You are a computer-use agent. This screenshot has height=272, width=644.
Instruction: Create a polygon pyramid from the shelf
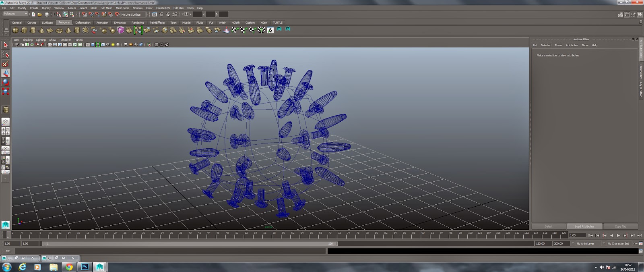68,30
